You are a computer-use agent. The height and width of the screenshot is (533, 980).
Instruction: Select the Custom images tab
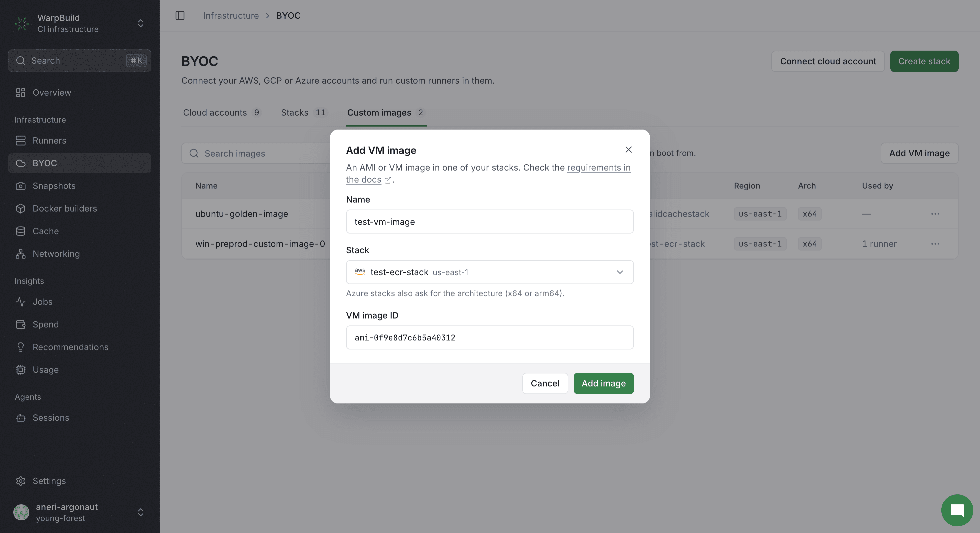[386, 113]
